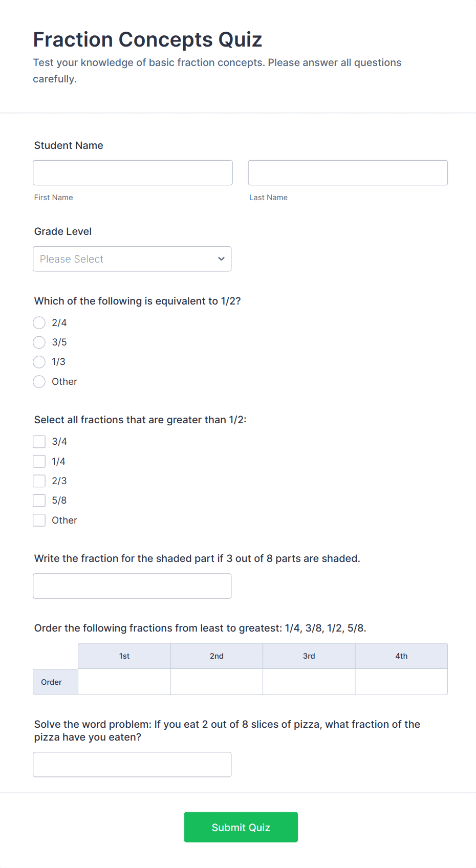Viewport: 476px width, 868px height.
Task: Click the First Name input field
Action: (132, 172)
